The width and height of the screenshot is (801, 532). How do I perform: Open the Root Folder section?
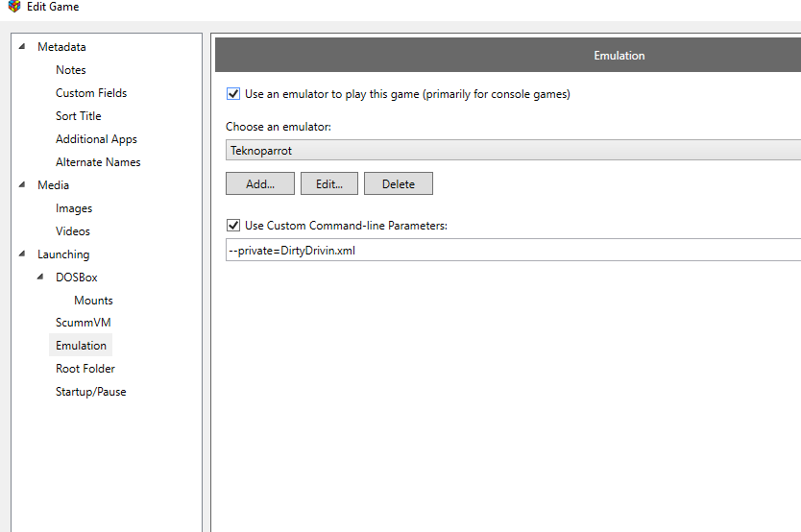85,368
